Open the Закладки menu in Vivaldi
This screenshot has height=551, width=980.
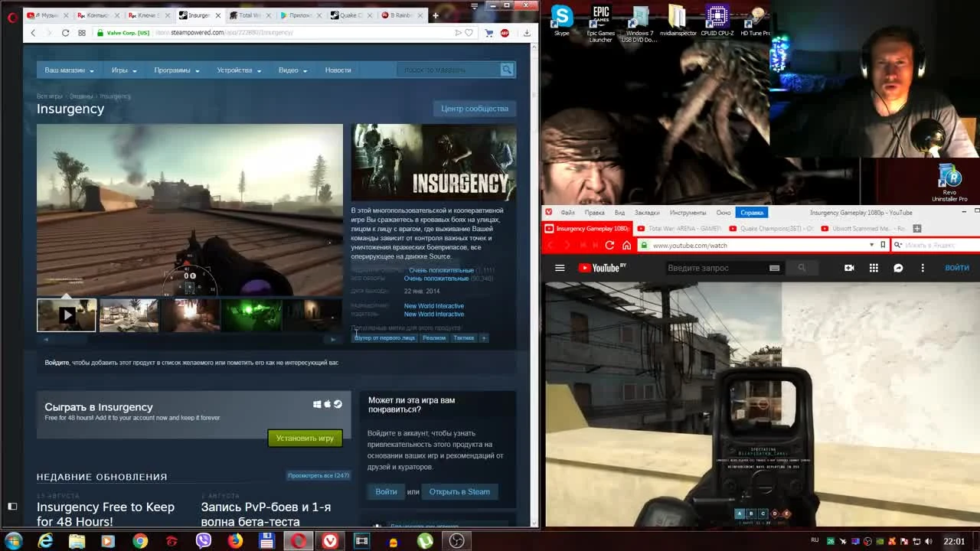[647, 212]
